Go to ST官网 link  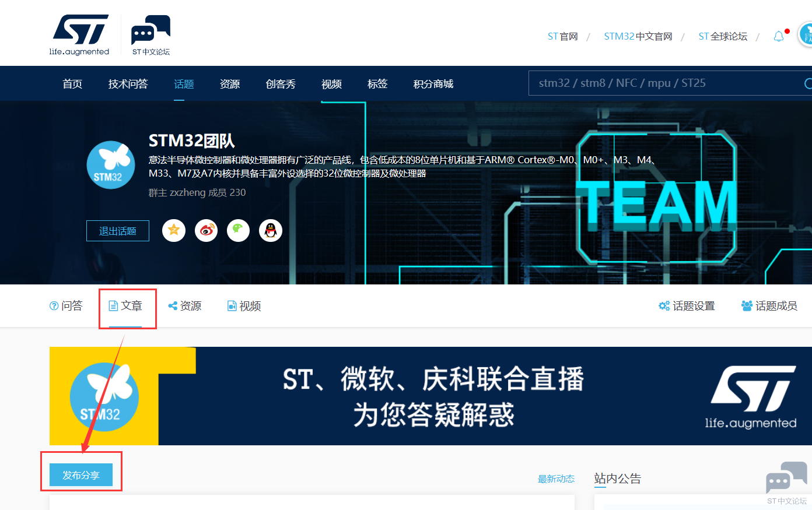pyautogui.click(x=562, y=37)
